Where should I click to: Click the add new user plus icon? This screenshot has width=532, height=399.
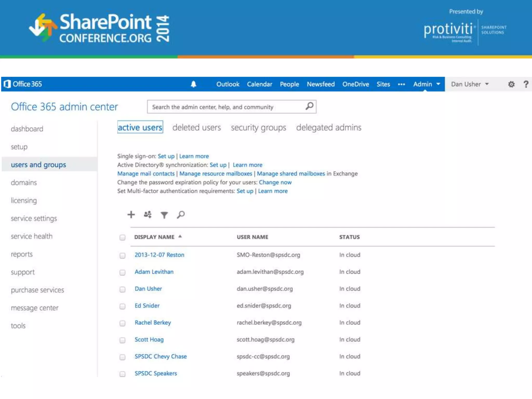click(131, 215)
